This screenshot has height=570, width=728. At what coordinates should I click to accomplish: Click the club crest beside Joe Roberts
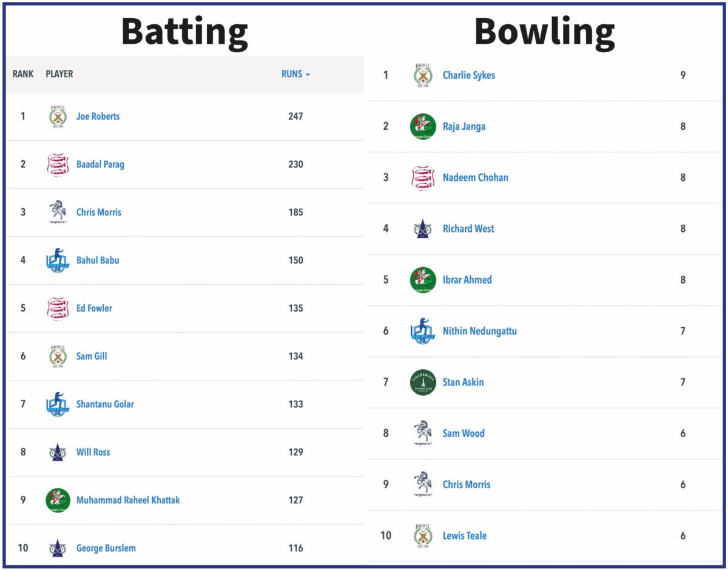coord(58,117)
